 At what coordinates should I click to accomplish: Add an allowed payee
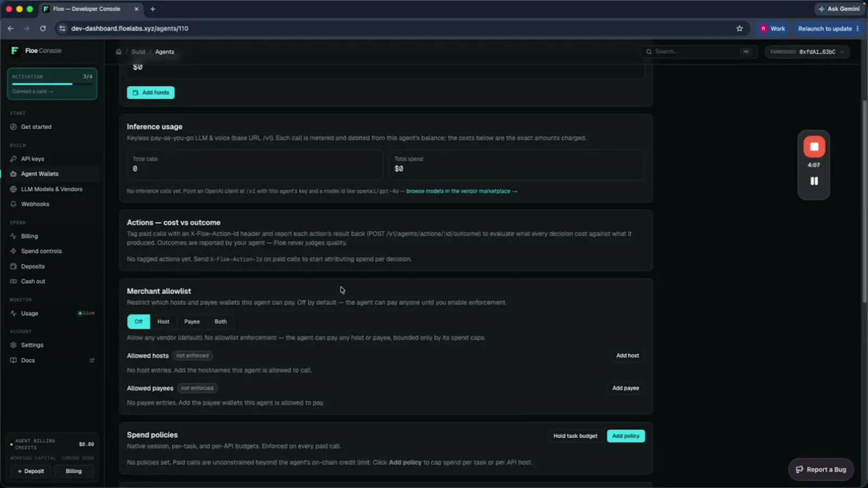(626, 388)
